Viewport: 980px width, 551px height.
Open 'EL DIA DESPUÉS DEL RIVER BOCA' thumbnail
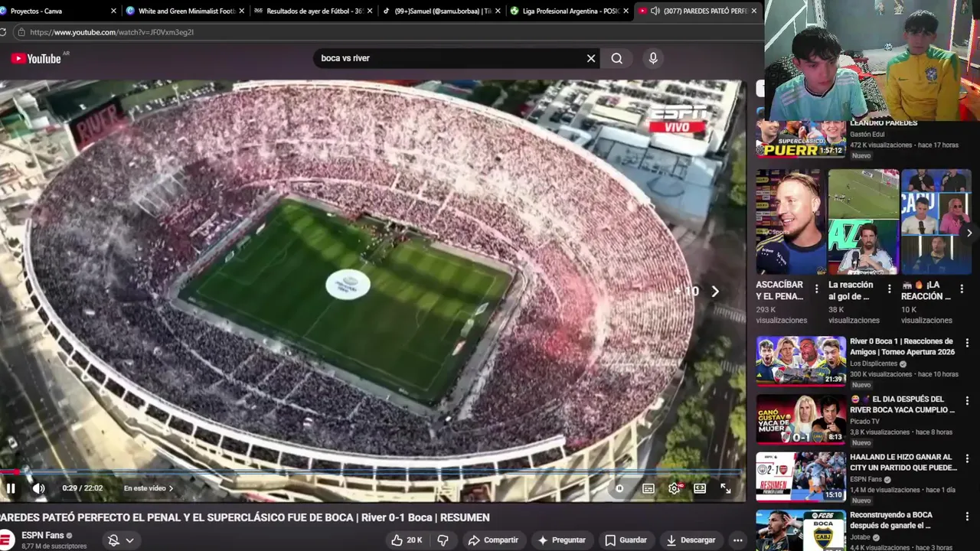pos(801,419)
